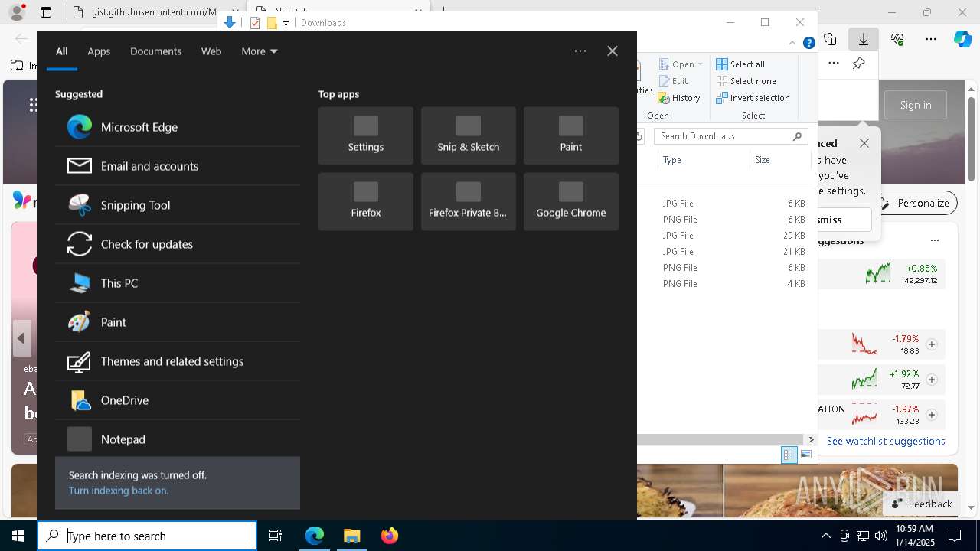Open Email and accounts suggestion
980x551 pixels.
(x=178, y=166)
